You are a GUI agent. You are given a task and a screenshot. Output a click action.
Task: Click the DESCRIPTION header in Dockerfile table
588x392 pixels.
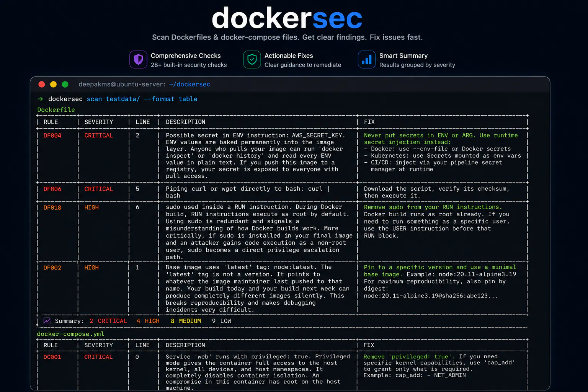pos(186,122)
